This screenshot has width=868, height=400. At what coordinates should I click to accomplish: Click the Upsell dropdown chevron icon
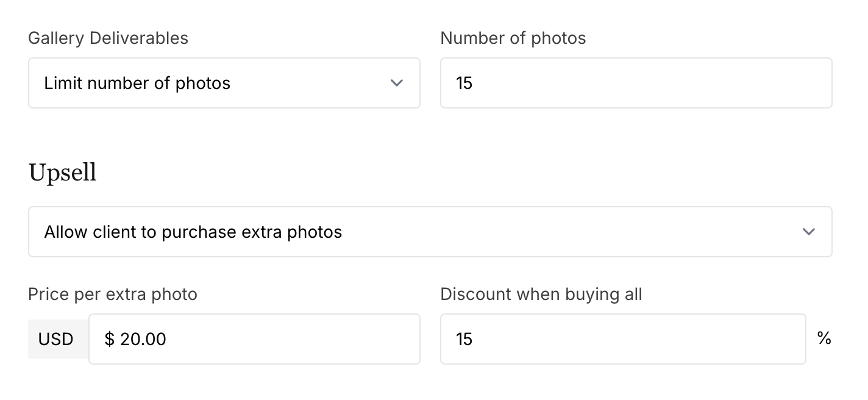click(x=809, y=232)
